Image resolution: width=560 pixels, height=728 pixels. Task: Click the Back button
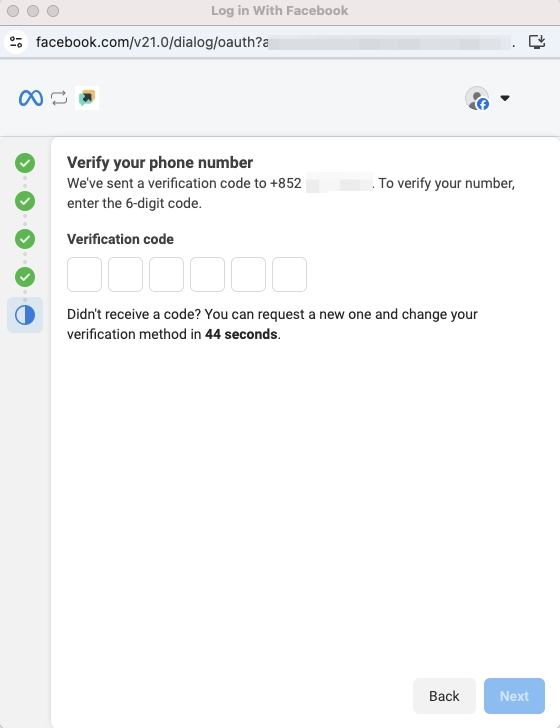click(444, 696)
